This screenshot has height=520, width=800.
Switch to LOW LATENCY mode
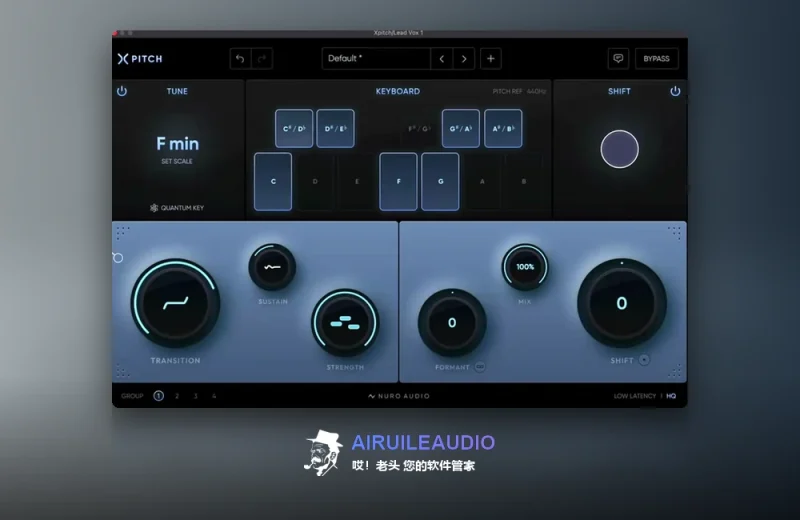(x=635, y=396)
